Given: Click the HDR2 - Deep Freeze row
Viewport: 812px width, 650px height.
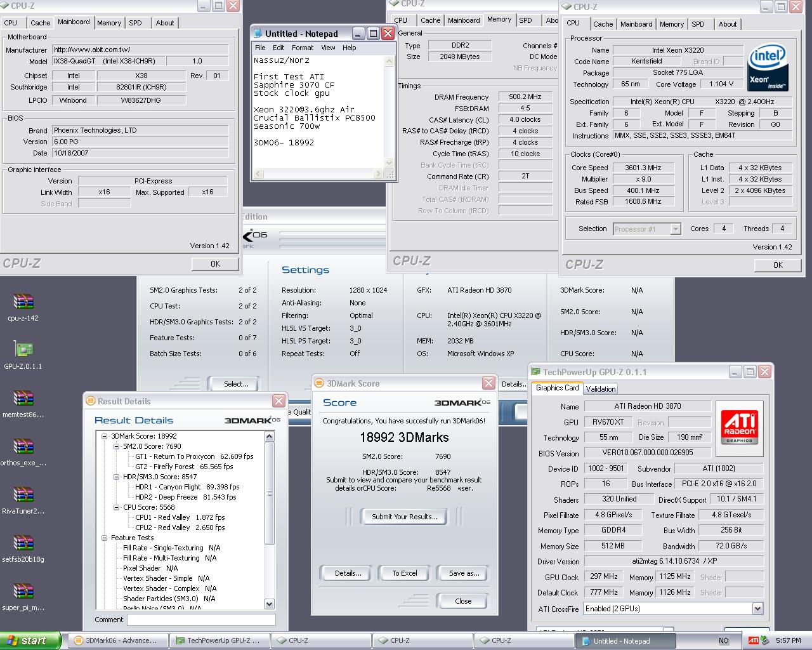Looking at the screenshot, I should click(185, 497).
